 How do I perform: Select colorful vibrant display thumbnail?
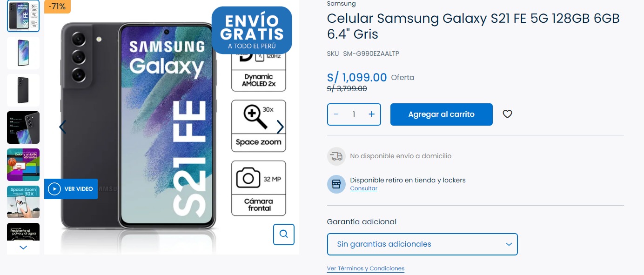[x=23, y=165]
